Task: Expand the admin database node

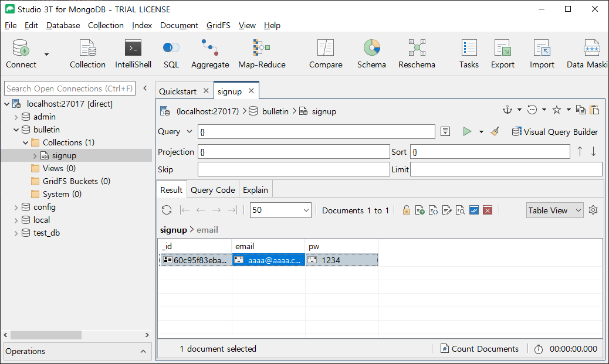Action: pos(16,117)
